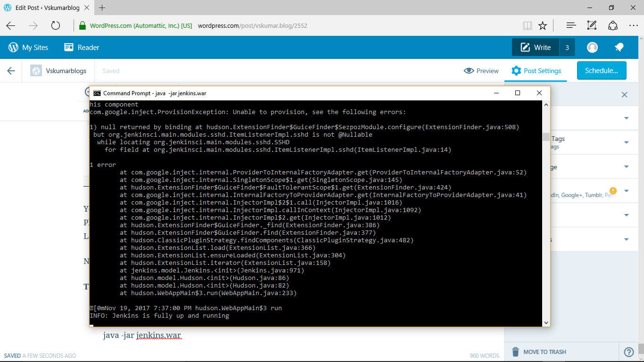Screen dimensions: 644x362
Task: Click the back arrow beside Vskumarblogs
Action: 10,70
